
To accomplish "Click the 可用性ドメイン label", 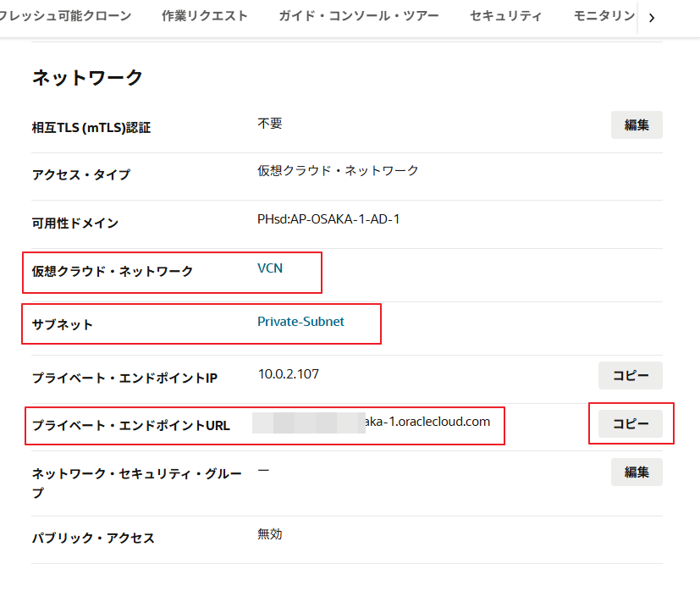I will click(x=75, y=223).
